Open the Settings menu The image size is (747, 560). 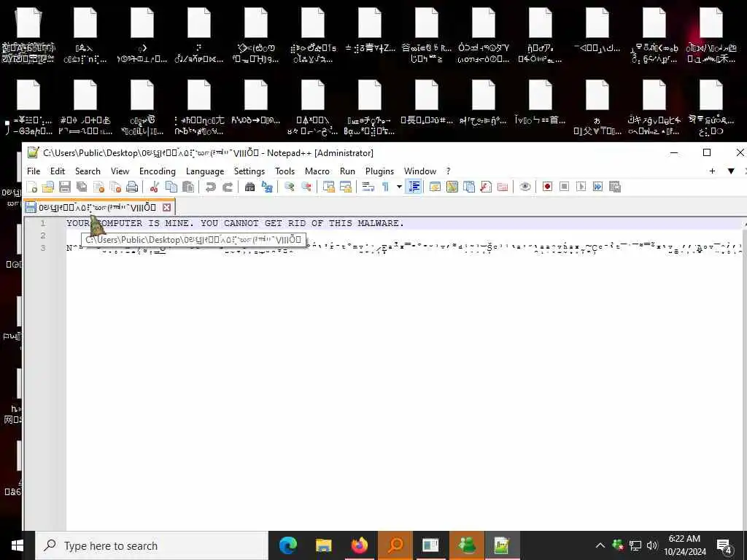[249, 171]
